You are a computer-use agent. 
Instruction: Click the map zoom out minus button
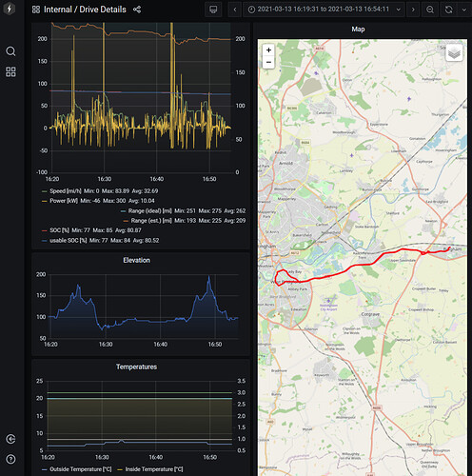(268, 62)
